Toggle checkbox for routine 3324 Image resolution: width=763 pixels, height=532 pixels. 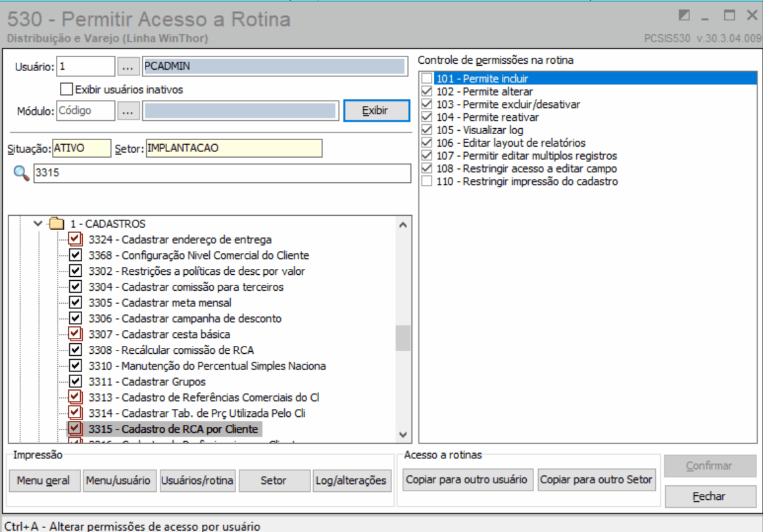75,239
